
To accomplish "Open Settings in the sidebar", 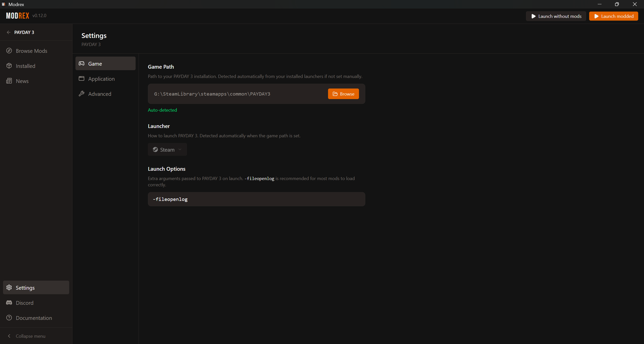I will (36, 288).
